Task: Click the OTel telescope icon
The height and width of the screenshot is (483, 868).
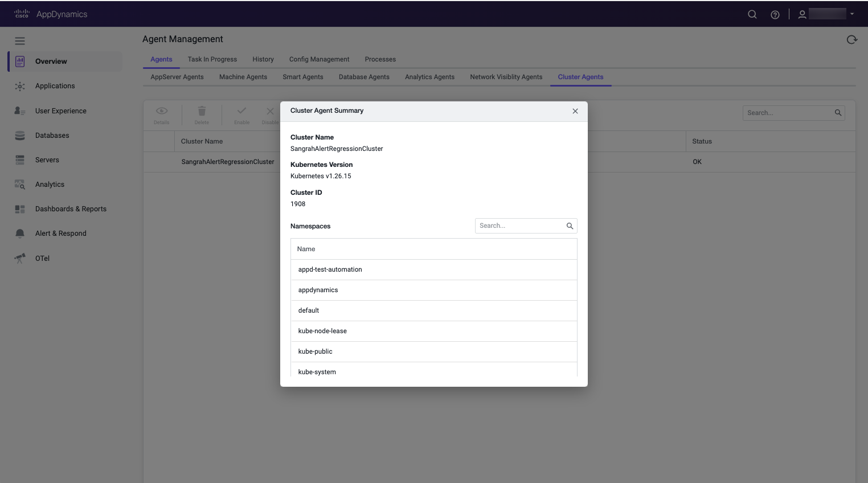Action: pos(20,258)
